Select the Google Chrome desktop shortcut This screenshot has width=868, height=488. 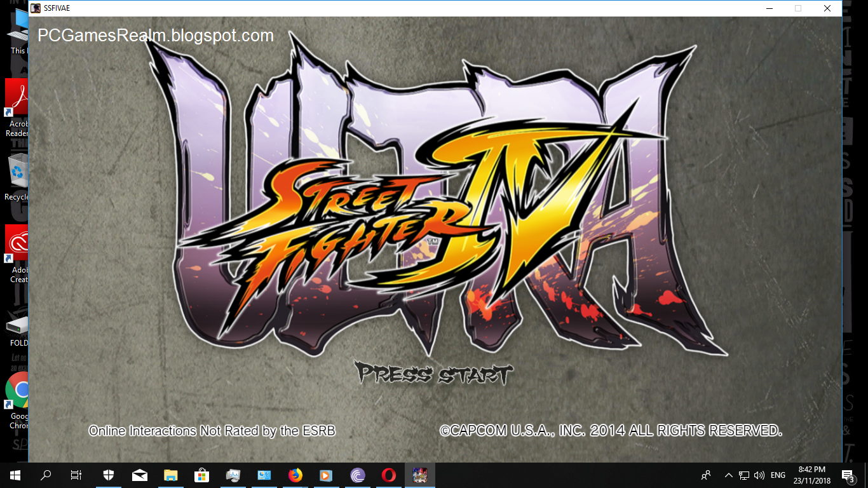click(x=16, y=400)
